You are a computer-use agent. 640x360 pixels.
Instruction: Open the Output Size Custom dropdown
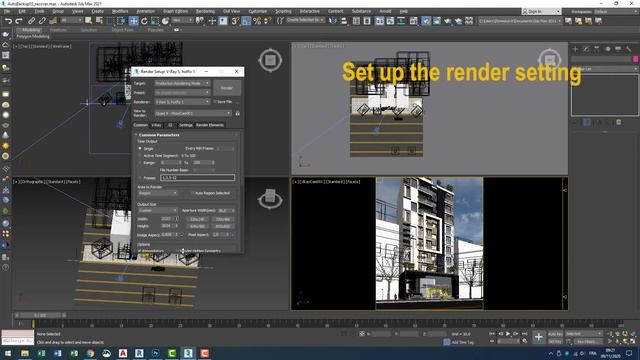pos(158,211)
